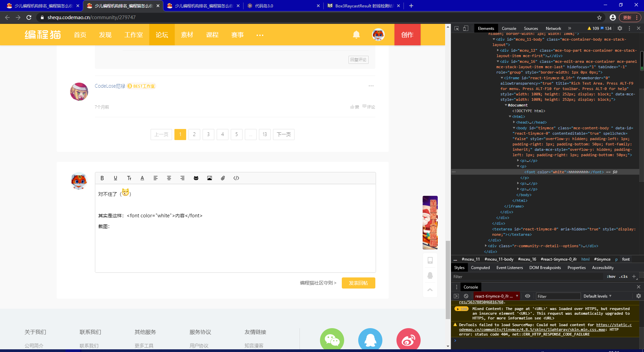The width and height of the screenshot is (644, 352).
Task: Open WeChat social link in footer
Action: point(332,340)
